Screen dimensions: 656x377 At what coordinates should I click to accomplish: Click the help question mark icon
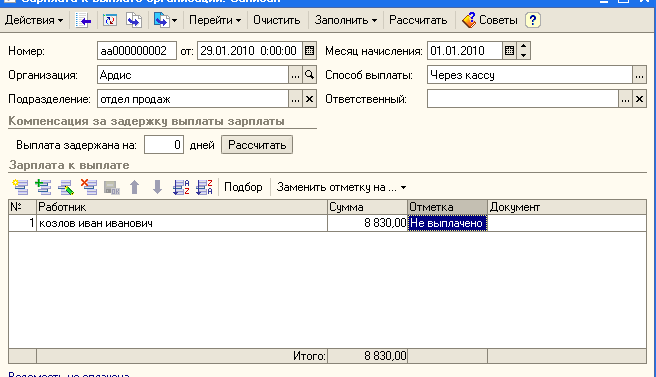(x=533, y=20)
